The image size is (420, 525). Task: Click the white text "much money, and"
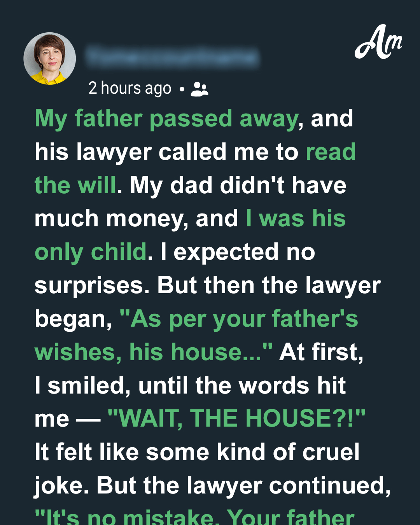coord(136,219)
